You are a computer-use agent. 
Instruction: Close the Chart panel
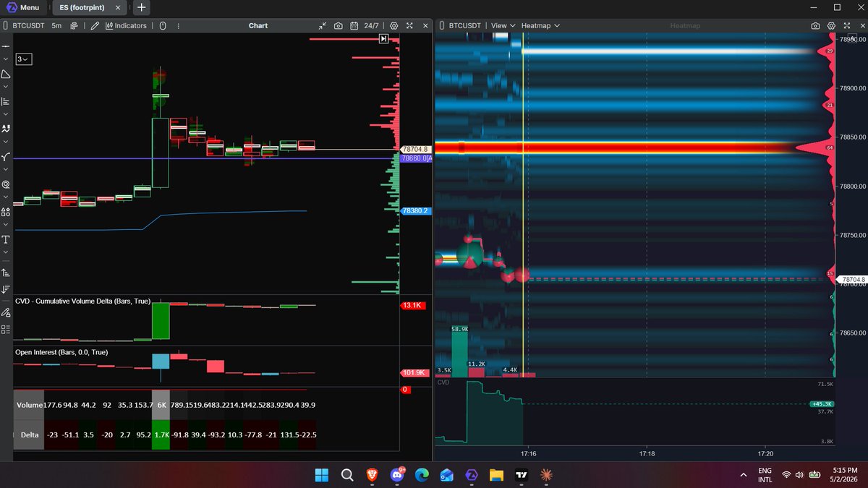[x=425, y=25]
